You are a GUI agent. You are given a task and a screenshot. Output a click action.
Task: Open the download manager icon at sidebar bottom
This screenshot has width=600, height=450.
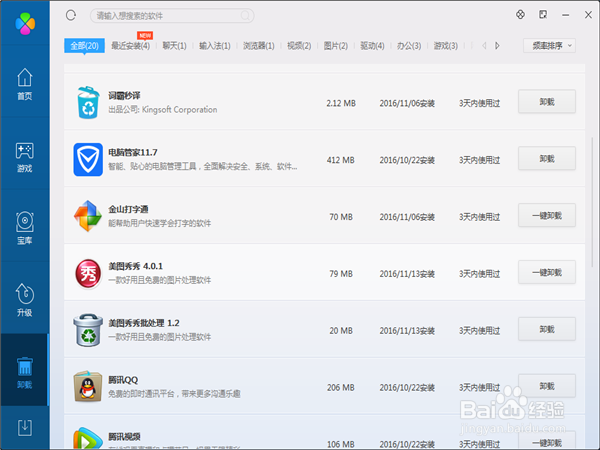[24, 427]
